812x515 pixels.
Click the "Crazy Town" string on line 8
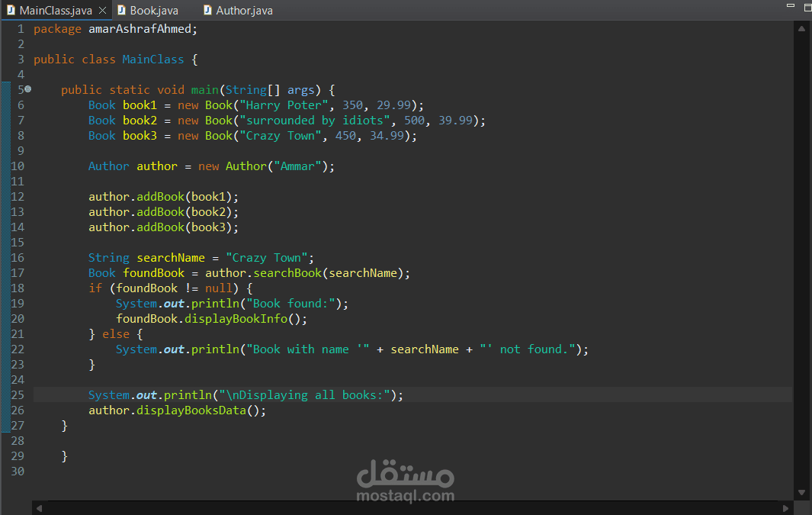pos(280,136)
